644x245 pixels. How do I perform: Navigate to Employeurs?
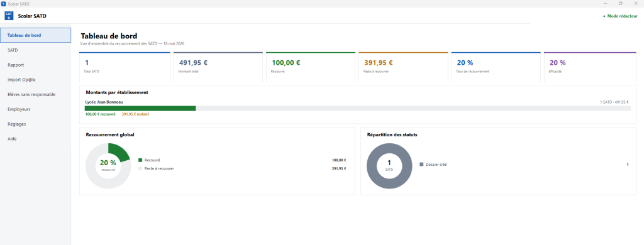pyautogui.click(x=36, y=109)
